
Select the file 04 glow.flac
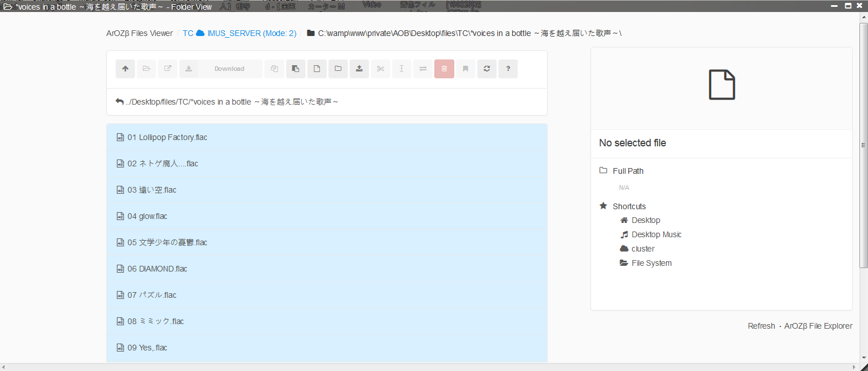[153, 216]
